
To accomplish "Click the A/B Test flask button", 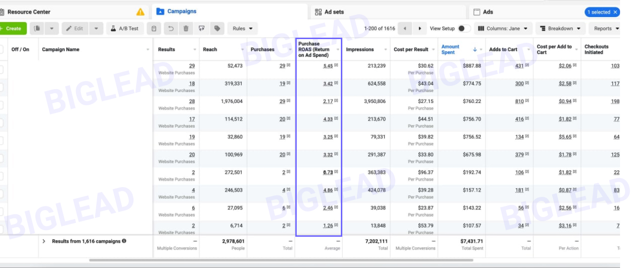I will pos(124,29).
